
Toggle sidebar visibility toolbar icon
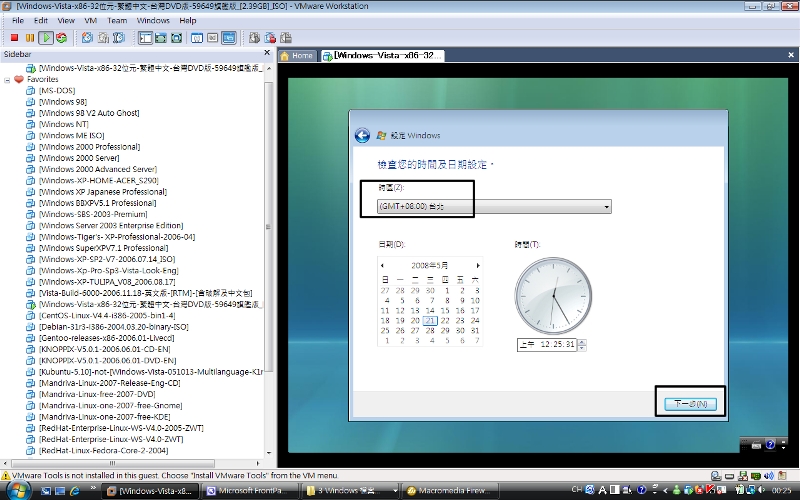coord(145,38)
